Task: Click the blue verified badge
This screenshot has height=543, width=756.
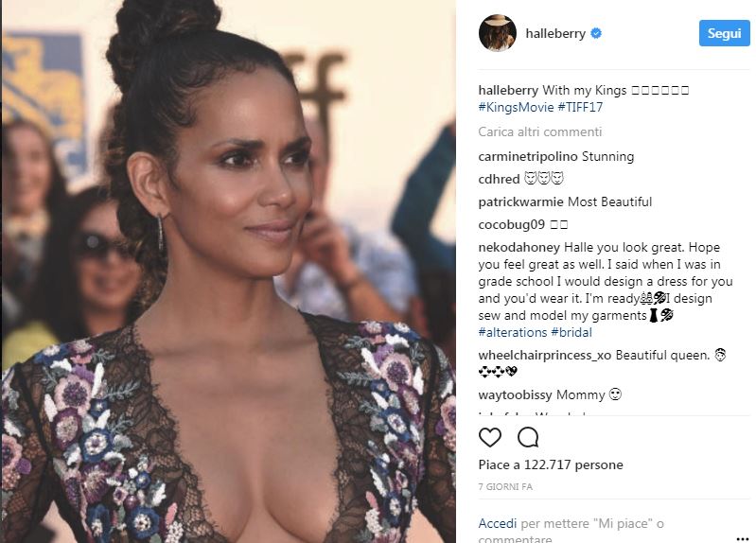Action: 596,33
